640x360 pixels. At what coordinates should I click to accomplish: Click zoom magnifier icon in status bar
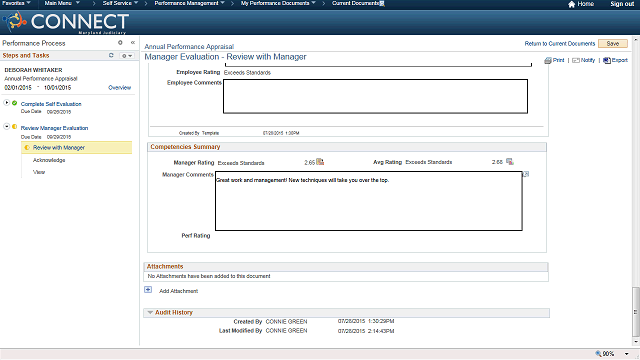tap(598, 353)
